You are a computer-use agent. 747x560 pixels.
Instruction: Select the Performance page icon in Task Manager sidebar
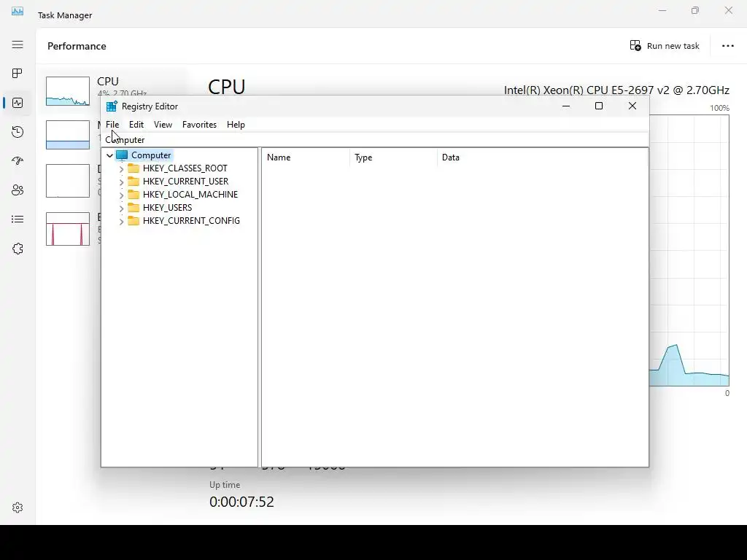[x=18, y=103]
